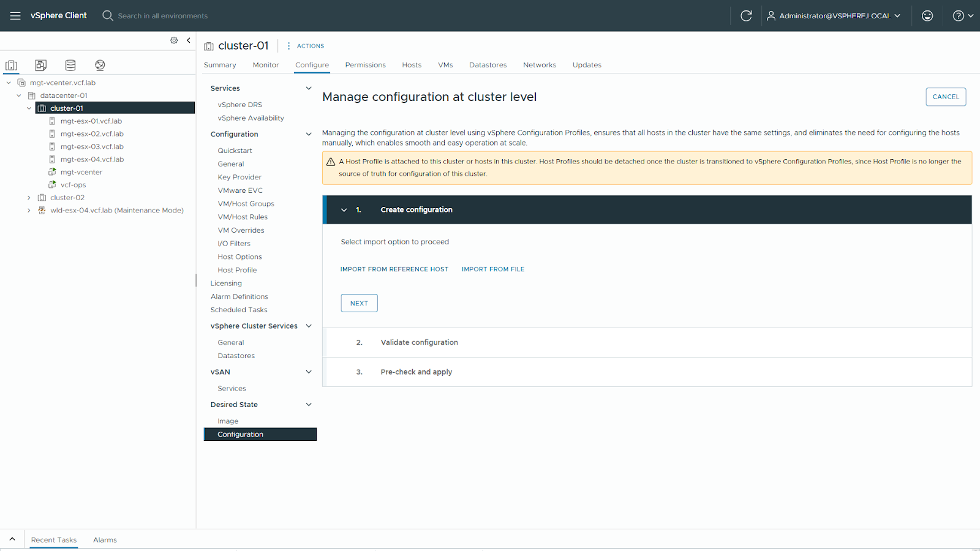980x551 pixels.
Task: Switch to Networking inventory view
Action: tap(100, 65)
